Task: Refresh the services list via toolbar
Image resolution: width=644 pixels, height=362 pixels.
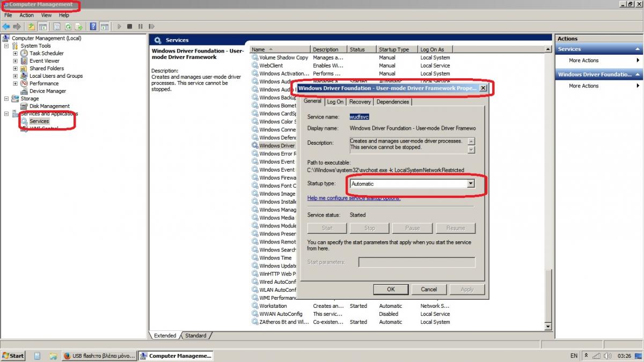Action: point(68,26)
